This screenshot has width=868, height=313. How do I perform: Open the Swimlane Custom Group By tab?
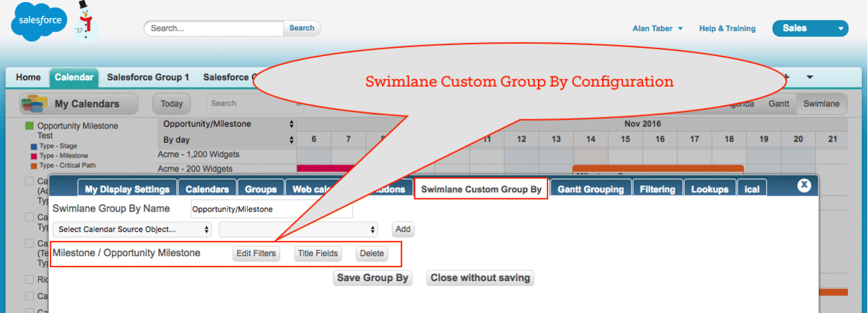point(482,189)
